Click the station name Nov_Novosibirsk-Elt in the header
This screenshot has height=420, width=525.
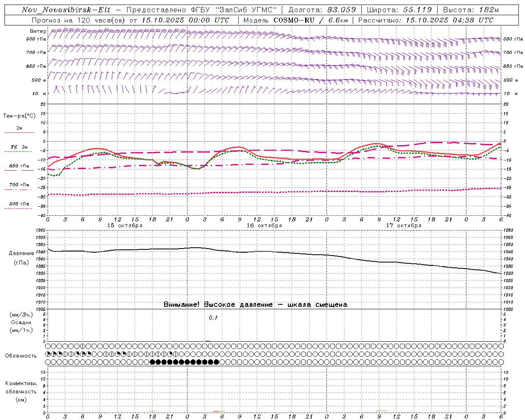point(66,10)
